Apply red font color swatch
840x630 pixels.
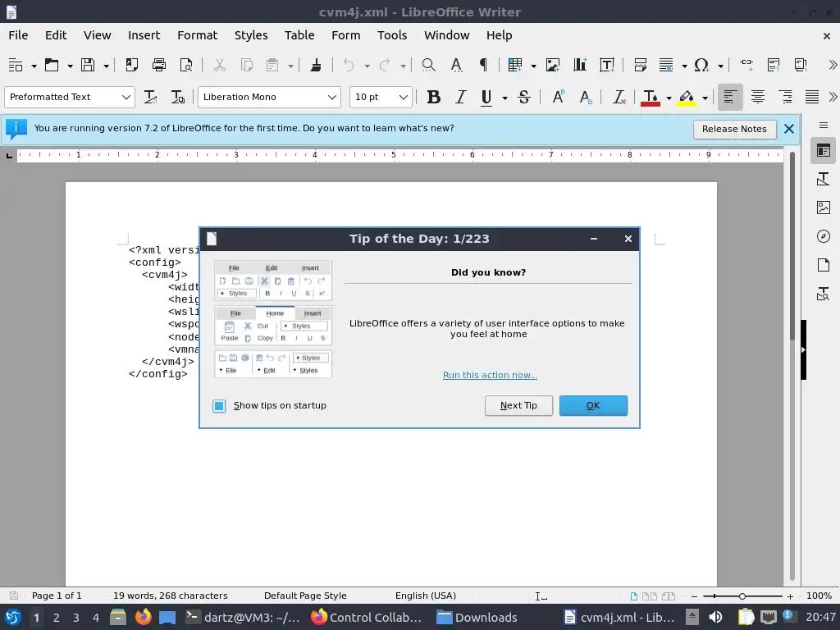pyautogui.click(x=651, y=97)
